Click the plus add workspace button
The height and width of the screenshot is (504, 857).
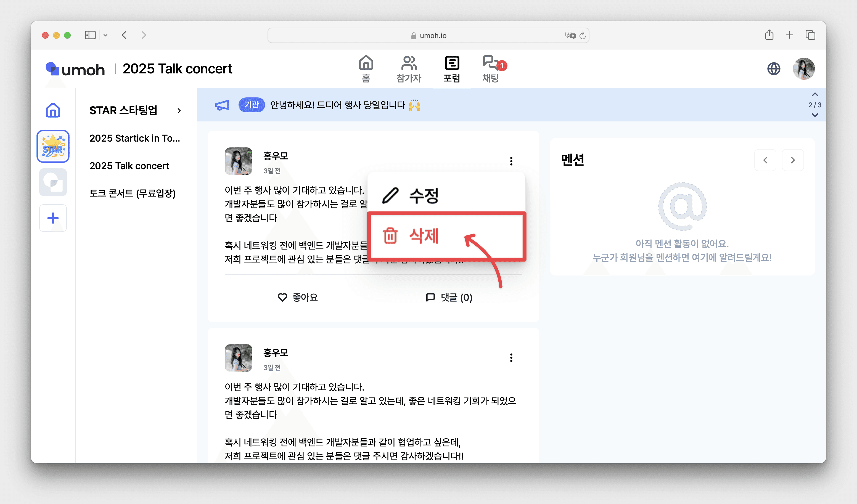tap(53, 218)
